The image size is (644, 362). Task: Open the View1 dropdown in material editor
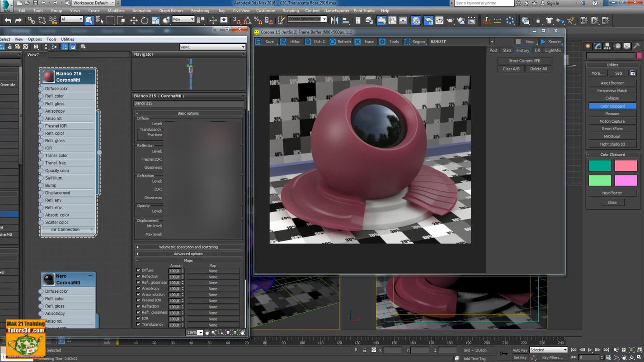(212, 47)
